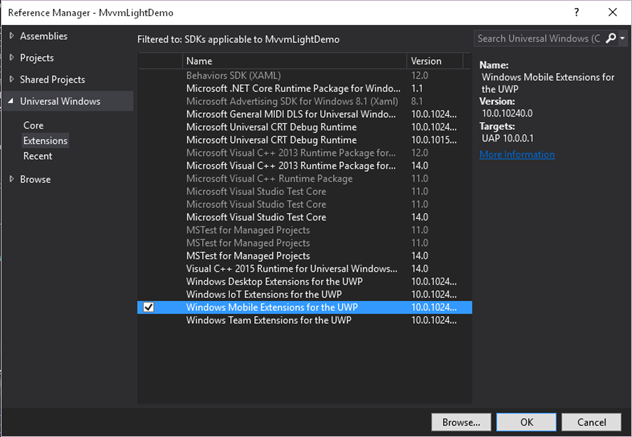632x437 pixels.
Task: Expand the Browse tree node
Action: (x=12, y=179)
